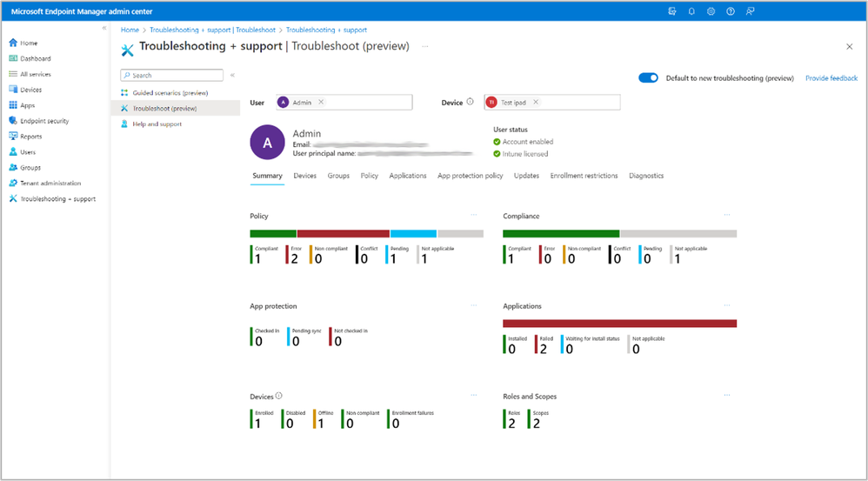The height and width of the screenshot is (481, 868).
Task: Click the red Applications status bar
Action: tap(619, 324)
